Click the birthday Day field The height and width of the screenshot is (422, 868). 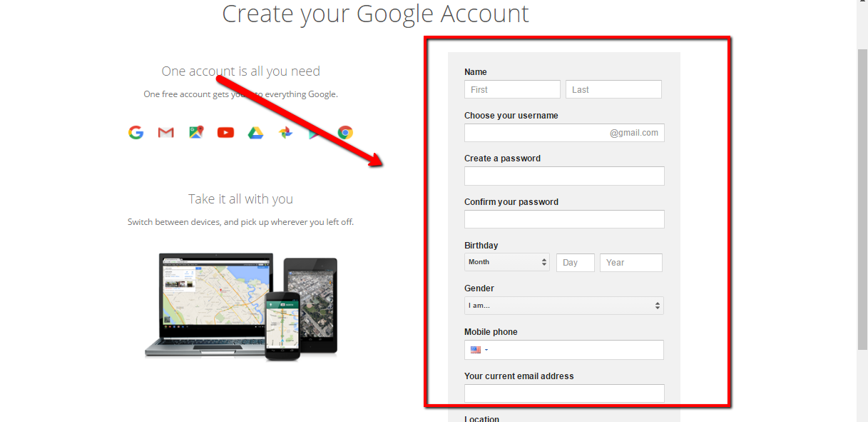point(575,263)
